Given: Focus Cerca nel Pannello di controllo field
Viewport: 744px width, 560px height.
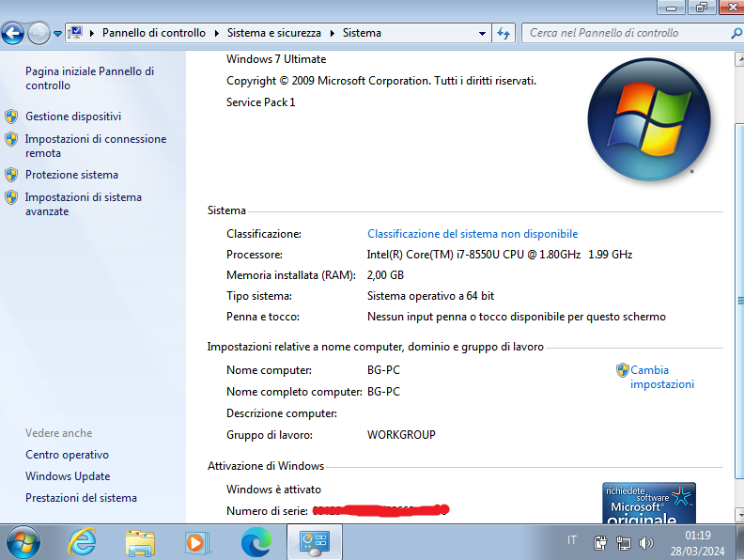Looking at the screenshot, I should (x=627, y=33).
